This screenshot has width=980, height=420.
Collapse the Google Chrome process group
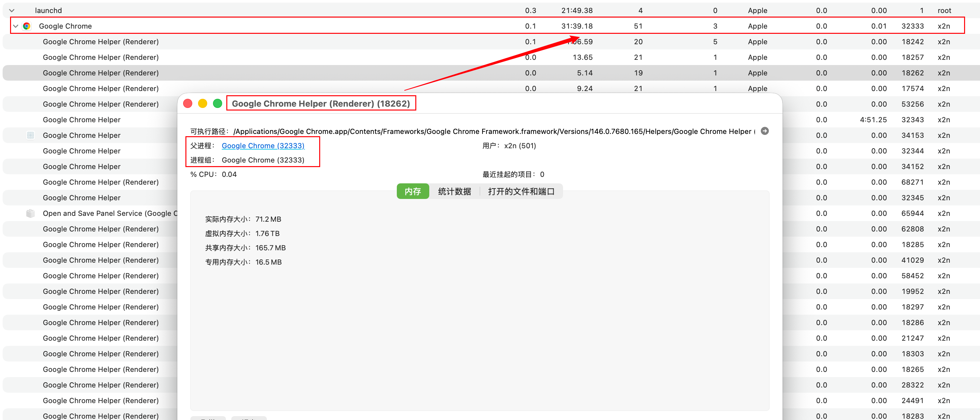(16, 26)
